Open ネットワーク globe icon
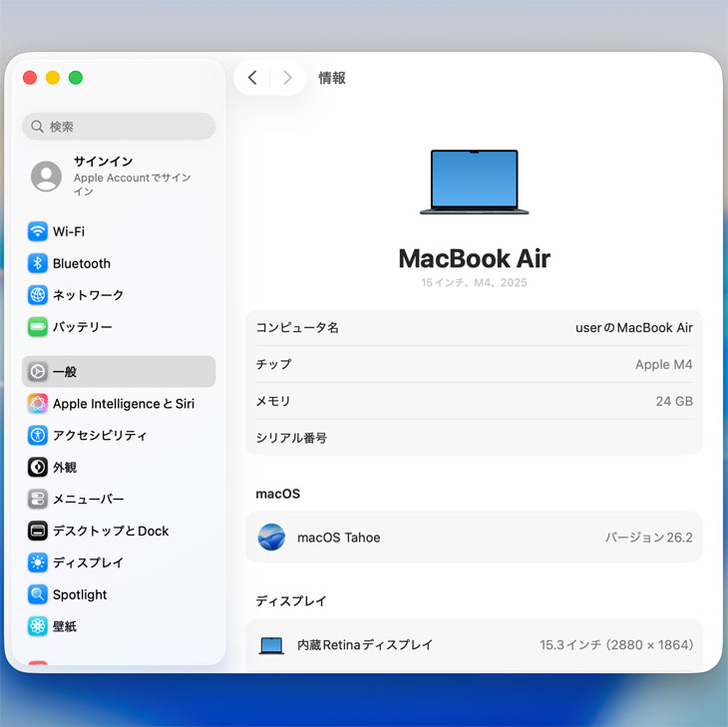 pyautogui.click(x=38, y=295)
